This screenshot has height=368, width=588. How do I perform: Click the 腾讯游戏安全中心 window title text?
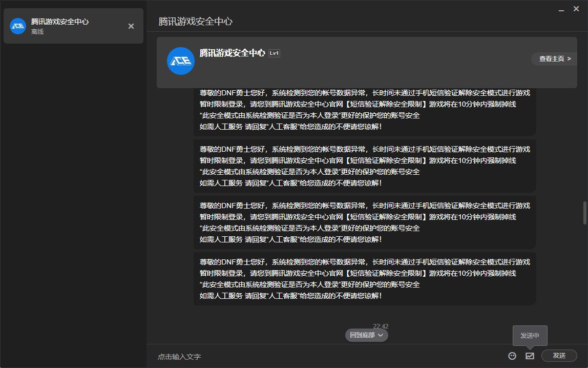tap(195, 22)
